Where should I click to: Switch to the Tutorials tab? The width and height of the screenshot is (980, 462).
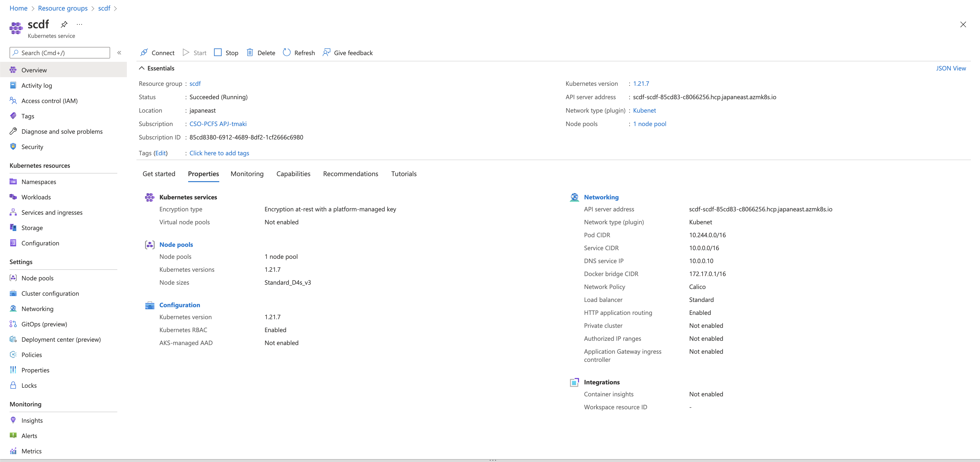404,174
